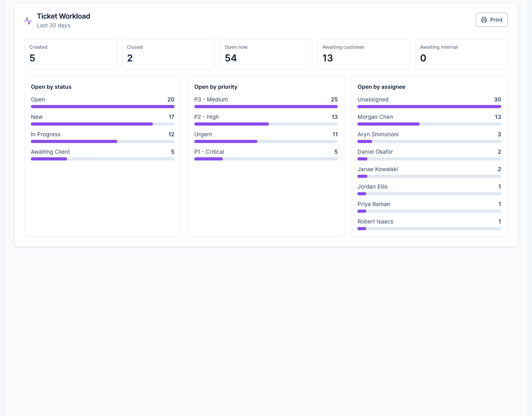Click the "Open by priority" heading
The image size is (532, 416).
(x=216, y=87)
